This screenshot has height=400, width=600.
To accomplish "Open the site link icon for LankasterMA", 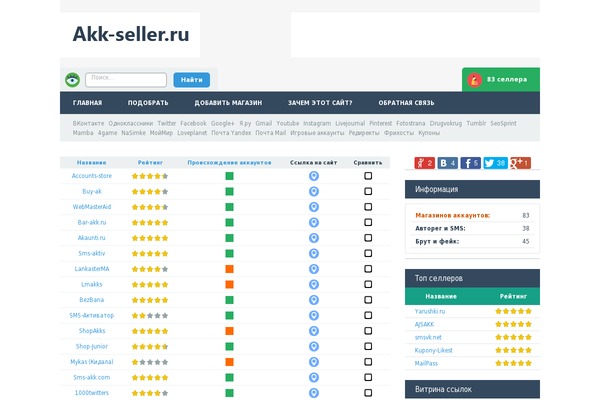I will 314,269.
